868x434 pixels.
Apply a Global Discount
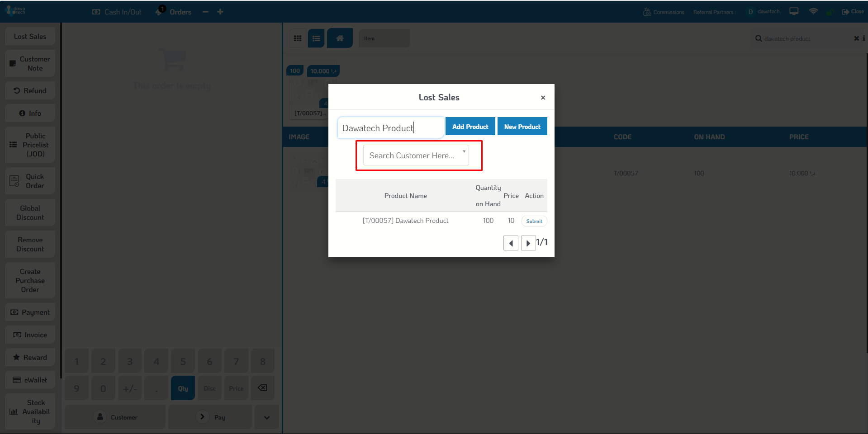[x=30, y=212]
